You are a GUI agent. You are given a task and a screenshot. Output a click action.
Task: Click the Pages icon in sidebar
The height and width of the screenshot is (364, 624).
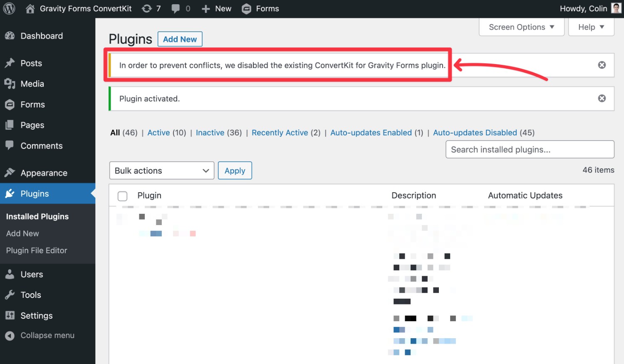tap(10, 125)
